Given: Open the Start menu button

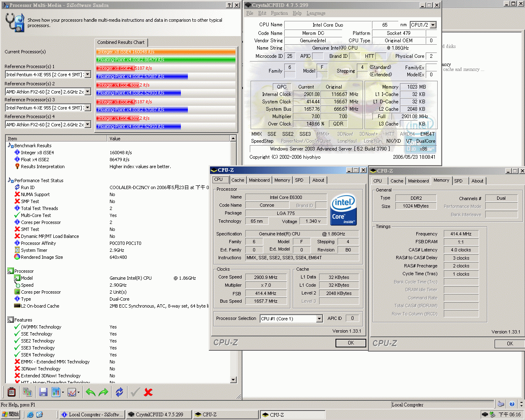Looking at the screenshot, I should point(10,415).
